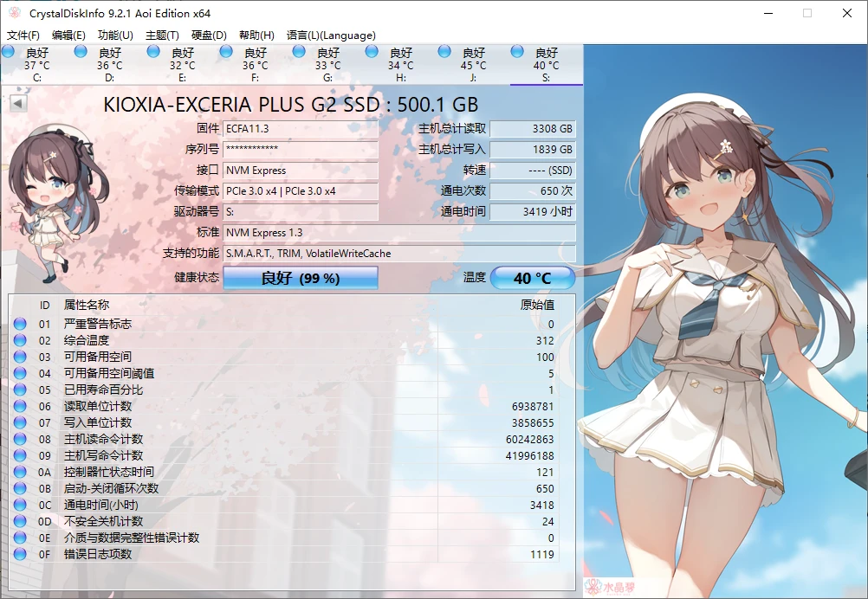Click the masked serial number field

301,150
